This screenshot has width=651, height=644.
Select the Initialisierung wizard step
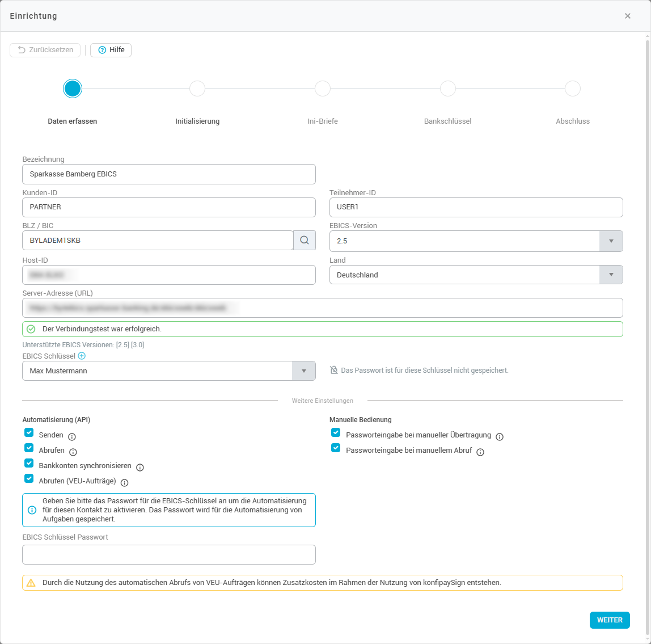197,89
